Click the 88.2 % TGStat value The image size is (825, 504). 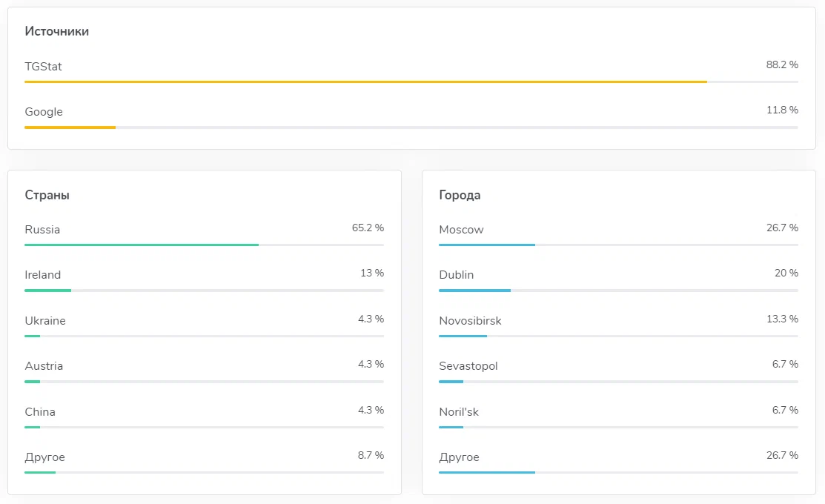point(782,64)
